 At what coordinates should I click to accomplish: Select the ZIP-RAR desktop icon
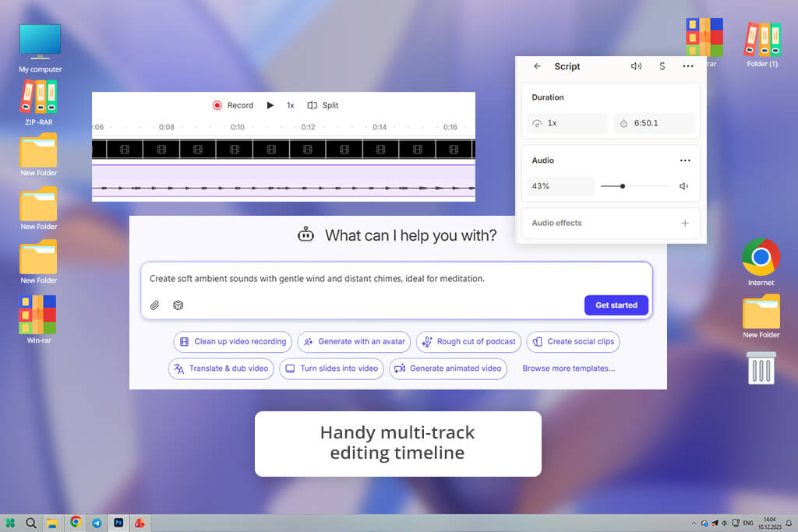39,102
